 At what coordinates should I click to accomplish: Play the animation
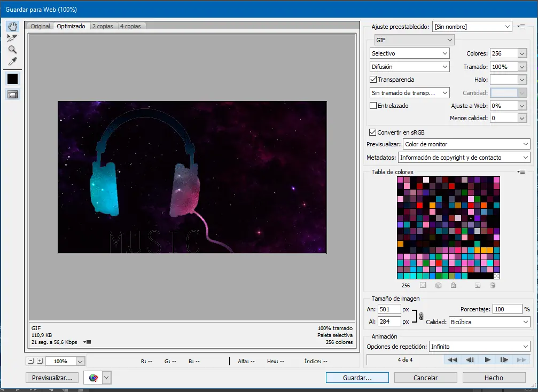[x=487, y=360]
